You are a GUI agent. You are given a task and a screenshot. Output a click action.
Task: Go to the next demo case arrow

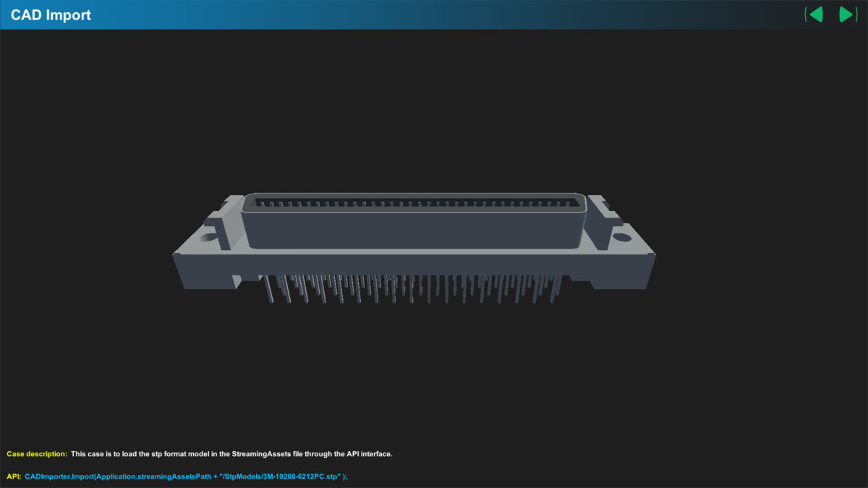tap(848, 14)
